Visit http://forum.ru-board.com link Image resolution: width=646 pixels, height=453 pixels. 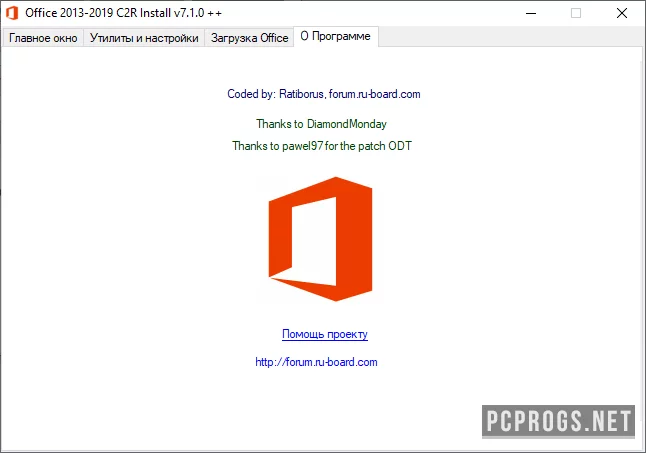click(x=316, y=362)
